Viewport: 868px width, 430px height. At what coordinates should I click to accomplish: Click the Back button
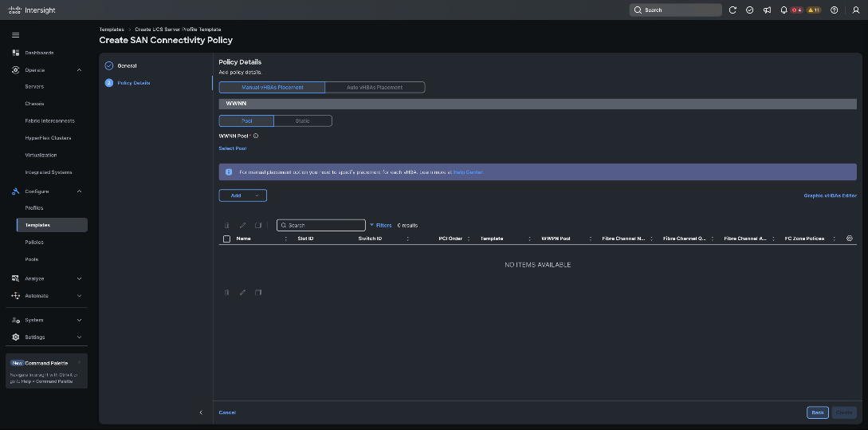pos(818,412)
